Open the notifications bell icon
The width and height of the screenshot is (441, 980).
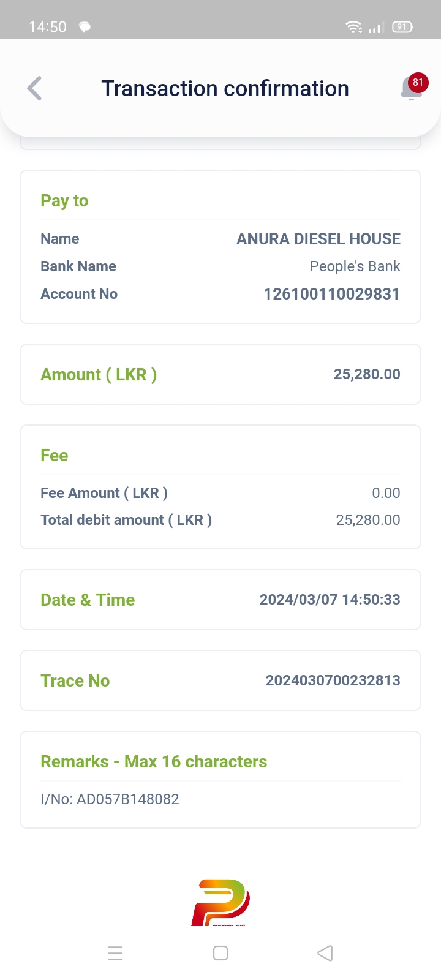pyautogui.click(x=410, y=91)
